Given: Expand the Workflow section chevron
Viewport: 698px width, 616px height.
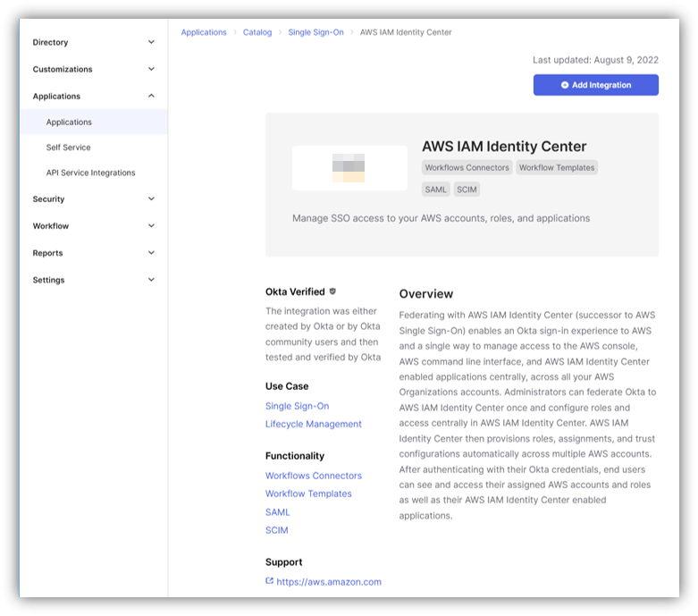Looking at the screenshot, I should (151, 226).
